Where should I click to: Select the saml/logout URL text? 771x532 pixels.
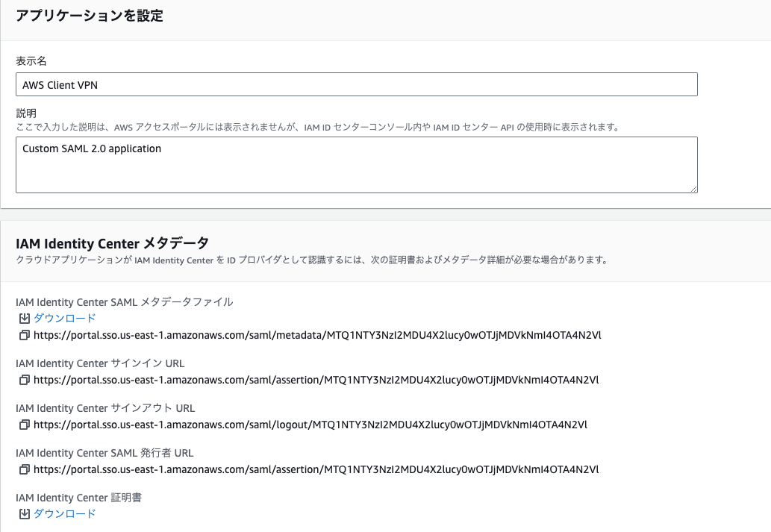click(x=310, y=425)
